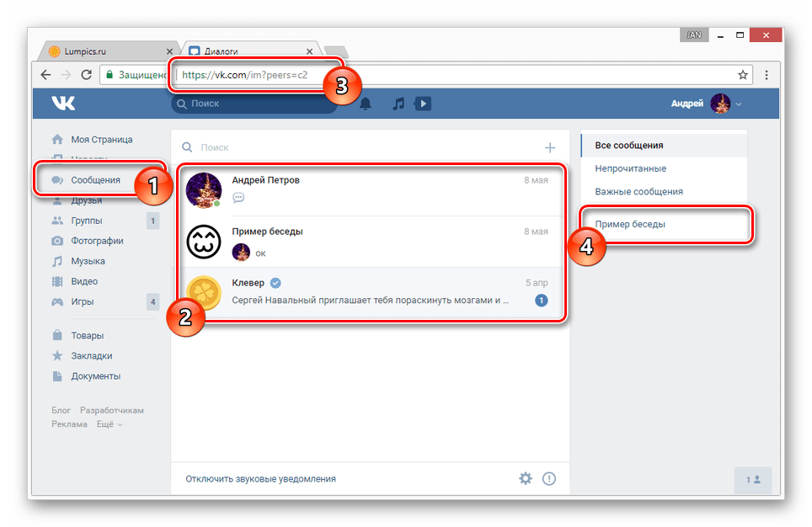Open Моя Страница in sidebar
812x527 pixels.
[101, 139]
